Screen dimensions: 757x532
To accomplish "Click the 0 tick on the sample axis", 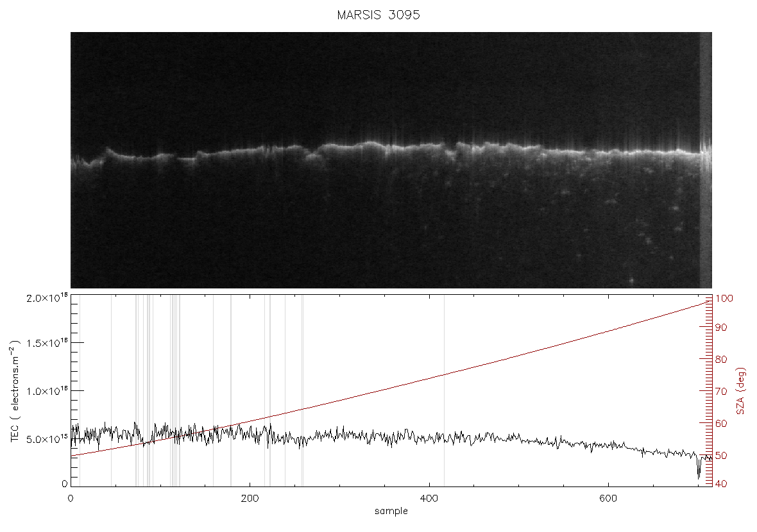I will pos(71,499).
